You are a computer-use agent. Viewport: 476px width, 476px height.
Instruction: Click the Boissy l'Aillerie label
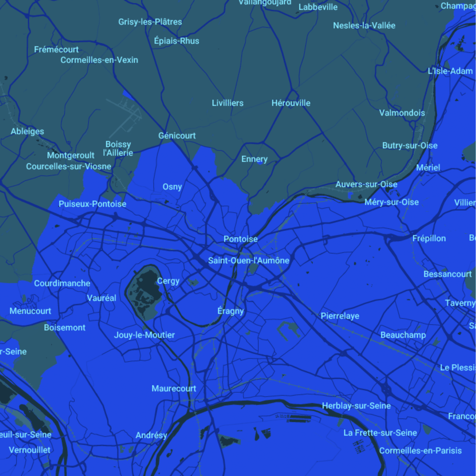(x=118, y=149)
